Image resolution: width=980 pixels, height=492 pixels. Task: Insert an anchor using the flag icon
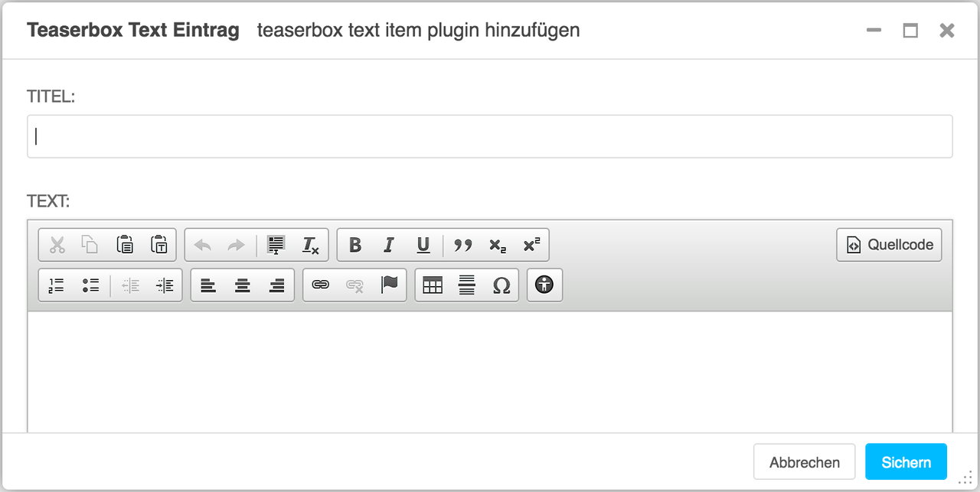coord(390,285)
